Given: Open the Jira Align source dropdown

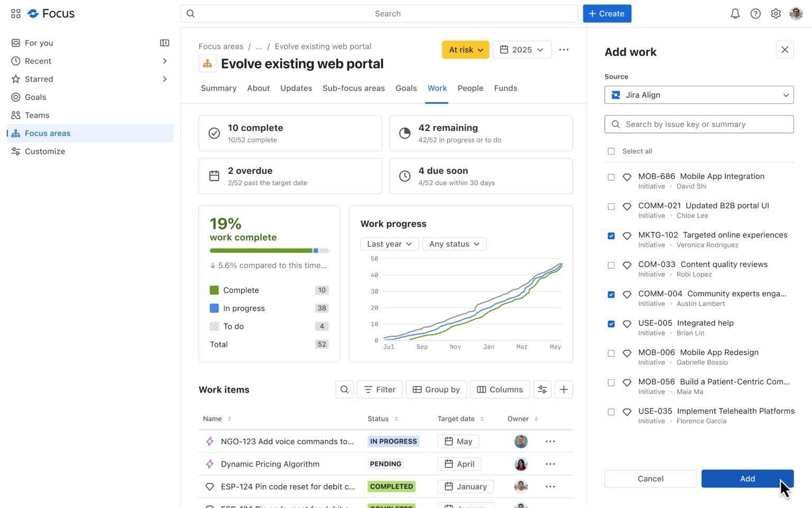Looking at the screenshot, I should point(699,95).
